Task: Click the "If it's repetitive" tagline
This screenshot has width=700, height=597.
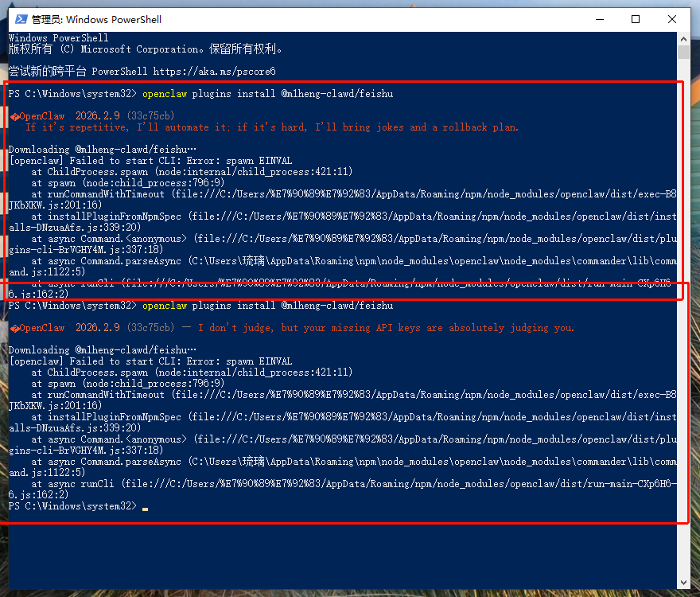Action: [272, 127]
